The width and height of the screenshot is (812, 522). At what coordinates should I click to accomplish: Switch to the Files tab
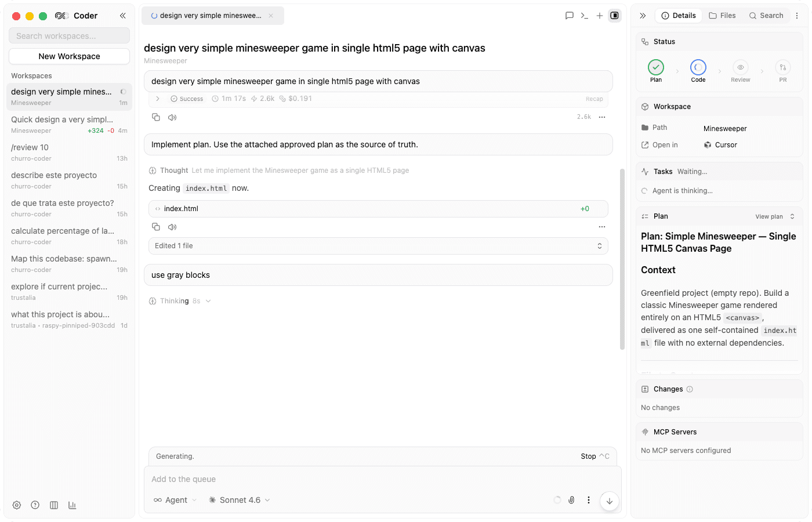[x=722, y=16]
